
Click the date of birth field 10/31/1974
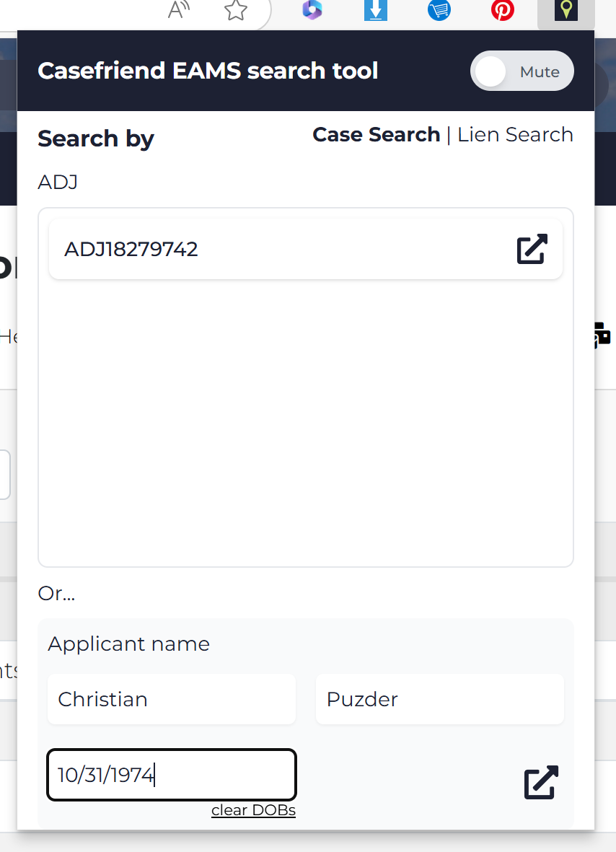point(172,775)
